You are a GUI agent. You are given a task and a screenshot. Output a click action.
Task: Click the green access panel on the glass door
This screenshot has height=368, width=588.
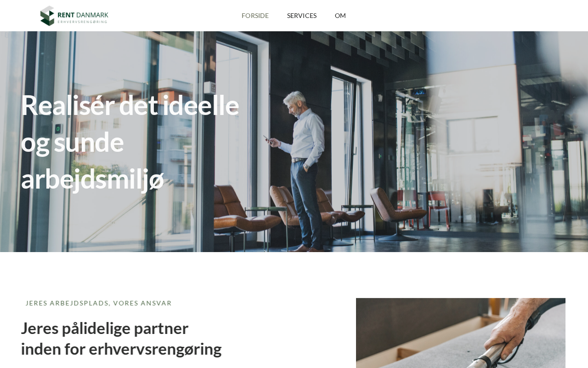coord(58,128)
